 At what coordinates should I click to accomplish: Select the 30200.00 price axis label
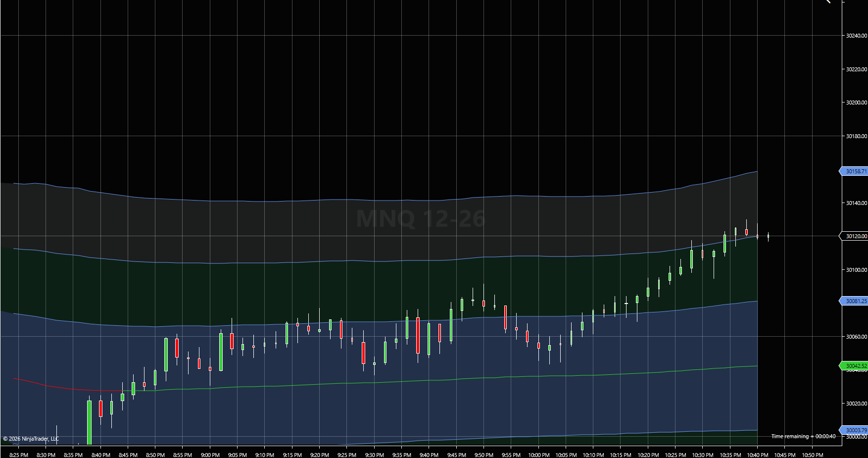(856, 102)
